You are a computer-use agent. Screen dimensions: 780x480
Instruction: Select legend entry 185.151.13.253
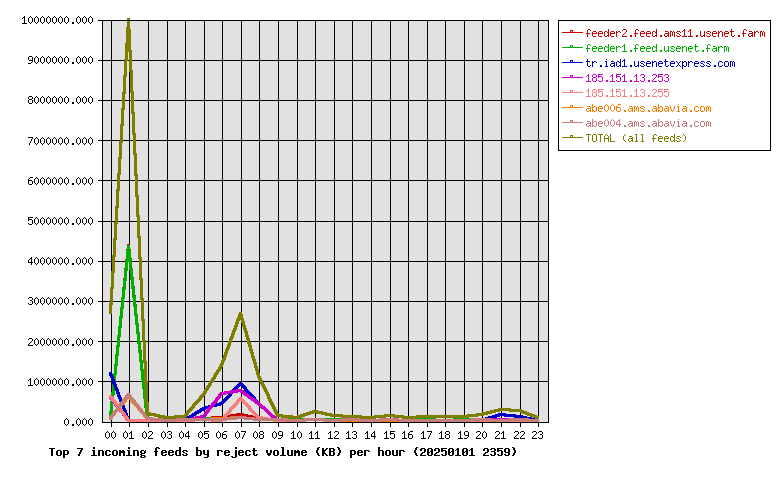click(627, 78)
